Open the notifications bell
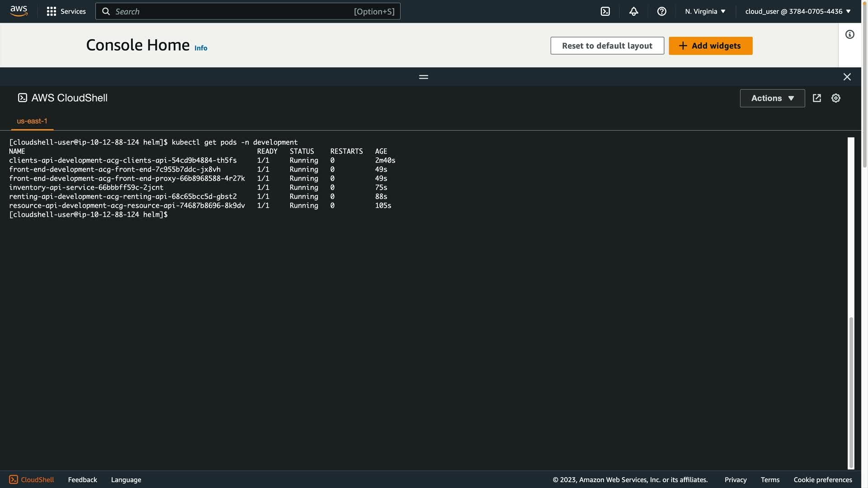The height and width of the screenshot is (488, 868). click(633, 11)
